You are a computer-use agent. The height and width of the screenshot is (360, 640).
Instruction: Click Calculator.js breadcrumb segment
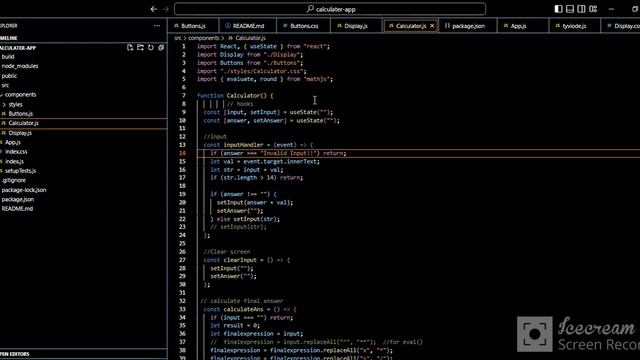click(250, 38)
